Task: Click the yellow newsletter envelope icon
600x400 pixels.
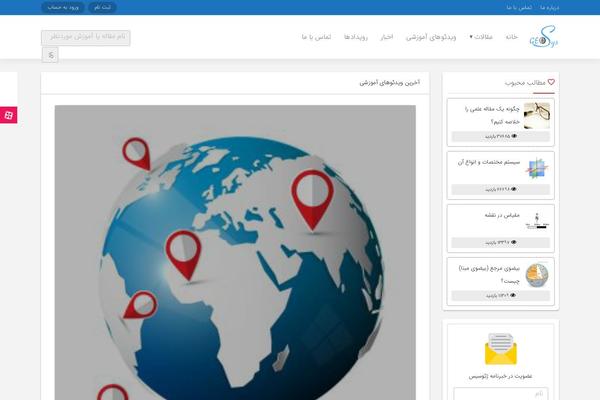Action: coord(501,349)
